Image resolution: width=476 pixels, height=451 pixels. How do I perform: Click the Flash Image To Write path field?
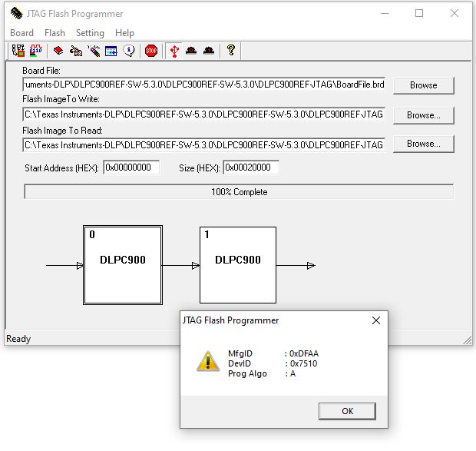click(204, 114)
